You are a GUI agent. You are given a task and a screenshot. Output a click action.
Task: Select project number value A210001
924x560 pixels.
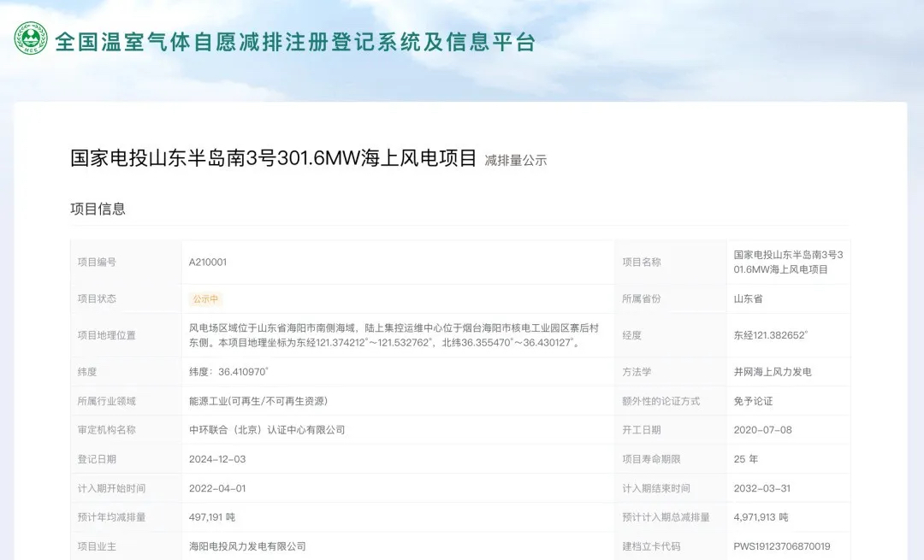coord(207,262)
